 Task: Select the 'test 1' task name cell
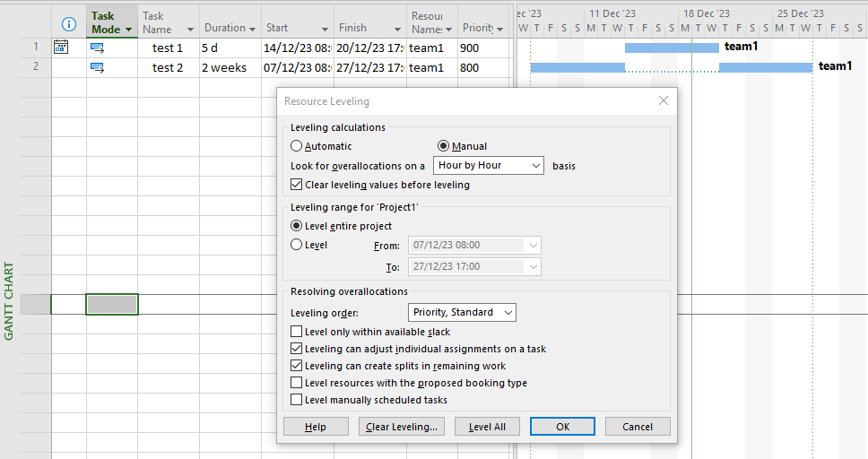(169, 48)
